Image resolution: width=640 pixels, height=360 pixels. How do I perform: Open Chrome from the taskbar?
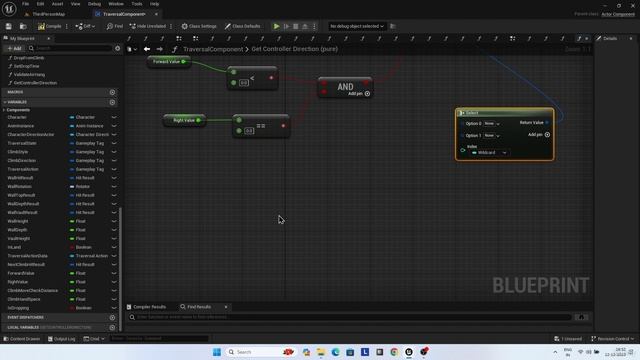coord(394,352)
